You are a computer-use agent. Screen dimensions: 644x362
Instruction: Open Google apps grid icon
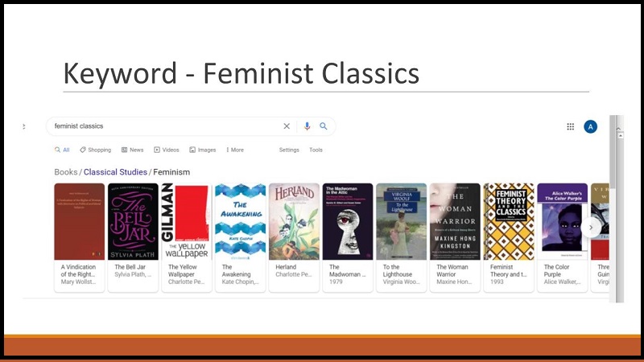[571, 126]
